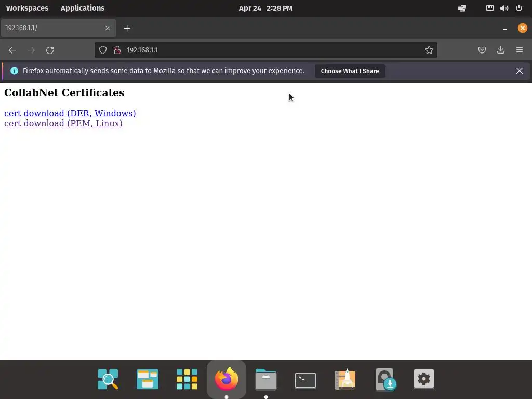Viewport: 532px width, 399px height.
Task: Dismiss the Firefox data notification bar
Action: (x=520, y=71)
